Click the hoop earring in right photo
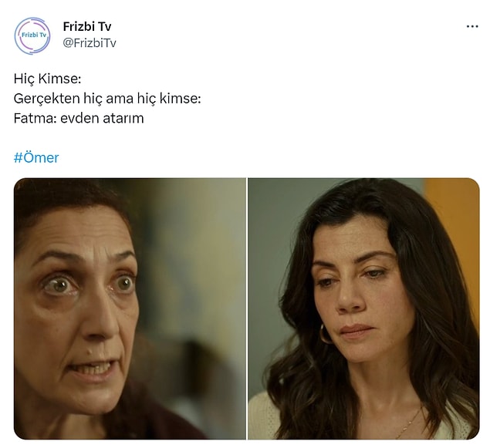 324,334
